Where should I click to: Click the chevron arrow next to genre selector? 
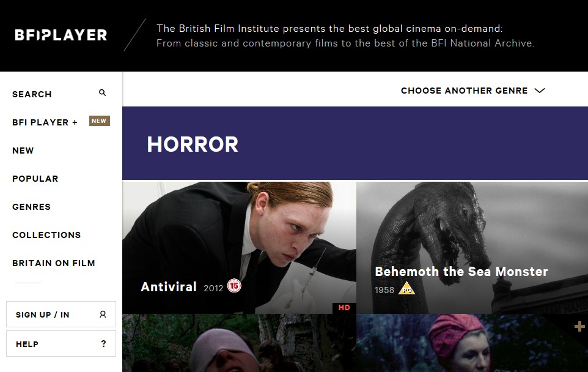(x=540, y=91)
